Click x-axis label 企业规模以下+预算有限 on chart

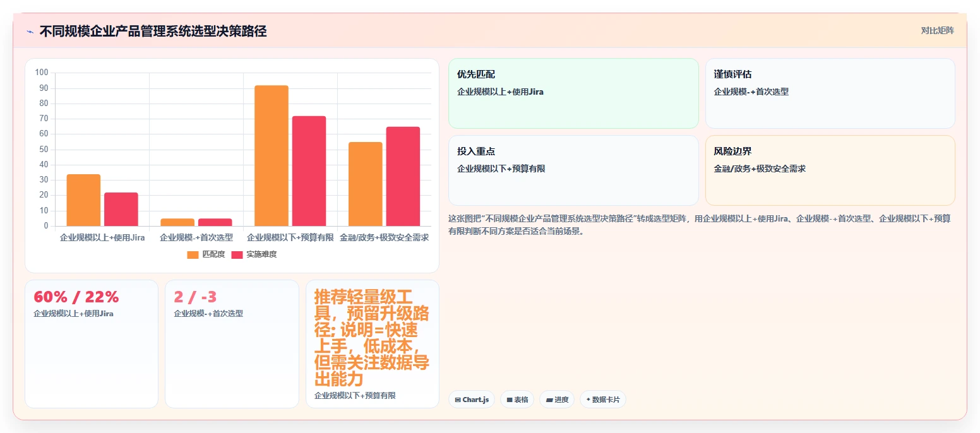(x=290, y=238)
